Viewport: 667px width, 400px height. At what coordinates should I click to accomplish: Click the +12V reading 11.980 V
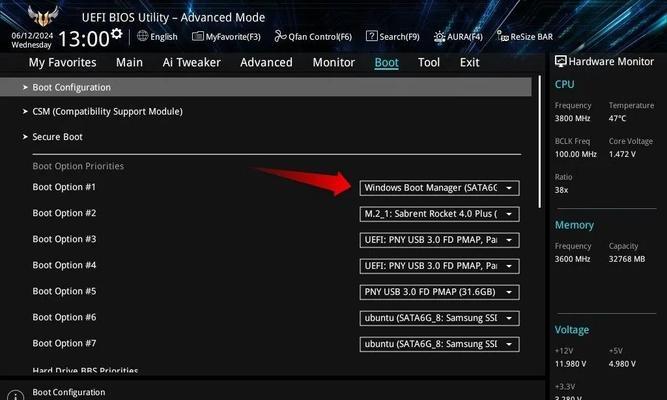pos(570,364)
